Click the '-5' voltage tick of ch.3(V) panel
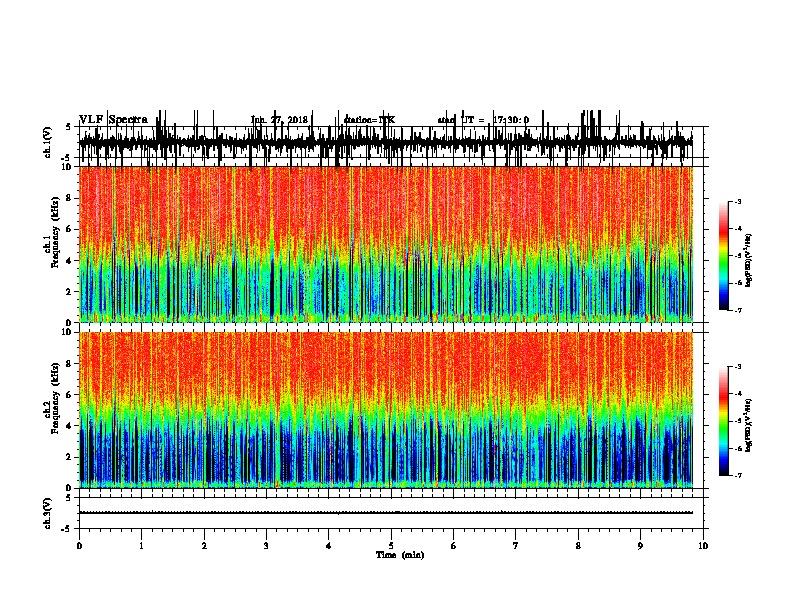This screenshot has width=792, height=612. 67,529
